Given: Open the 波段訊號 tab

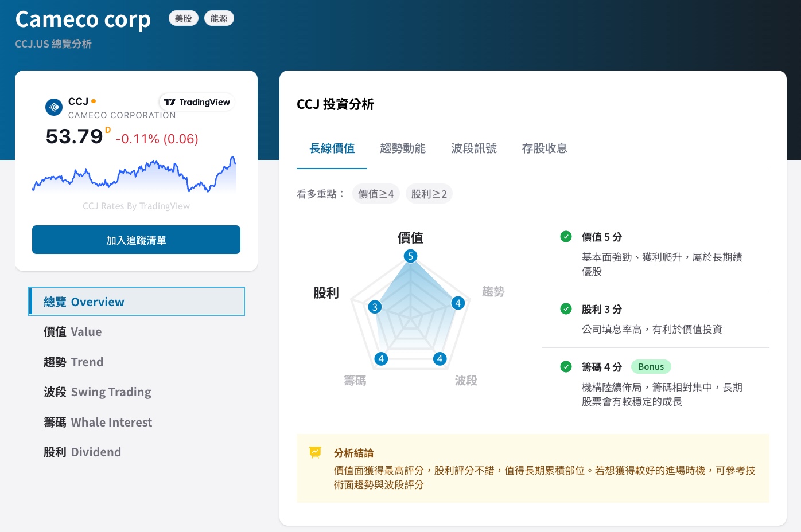Looking at the screenshot, I should tap(473, 148).
